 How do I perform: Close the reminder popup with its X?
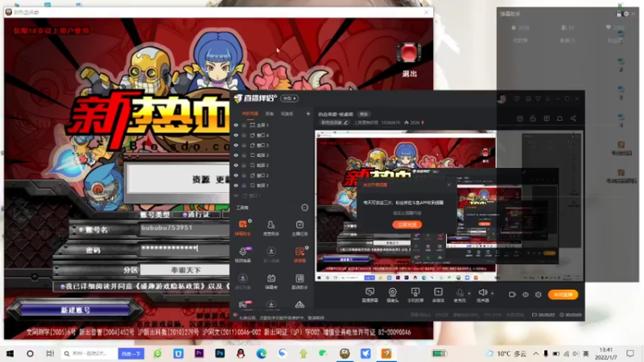(449, 185)
